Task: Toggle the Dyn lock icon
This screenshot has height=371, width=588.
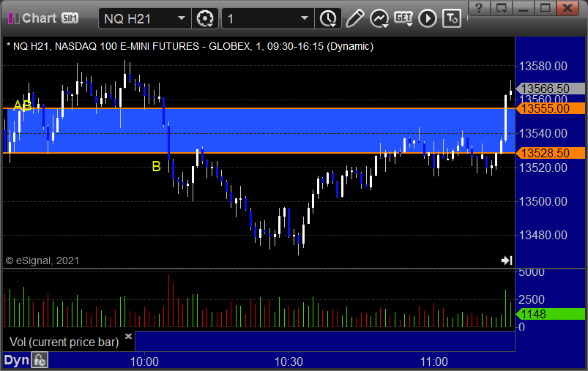Action: coord(40,361)
